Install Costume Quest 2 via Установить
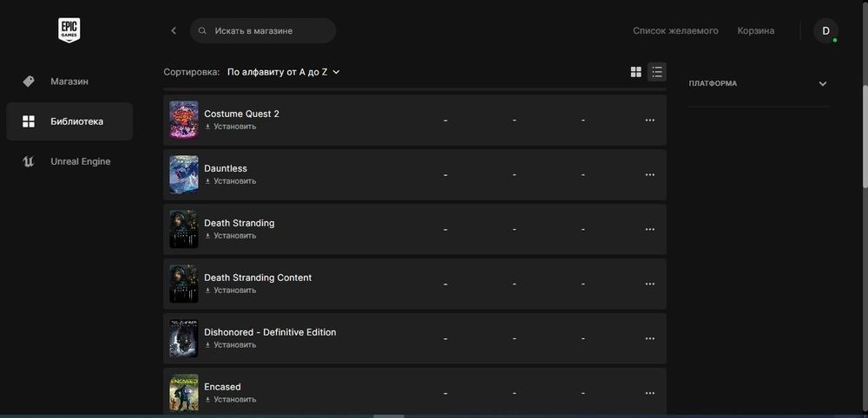This screenshot has width=868, height=418. tap(230, 127)
